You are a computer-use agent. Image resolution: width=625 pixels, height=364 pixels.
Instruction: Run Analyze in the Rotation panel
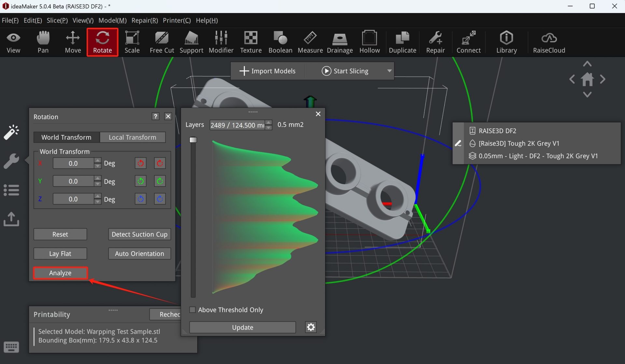point(60,273)
